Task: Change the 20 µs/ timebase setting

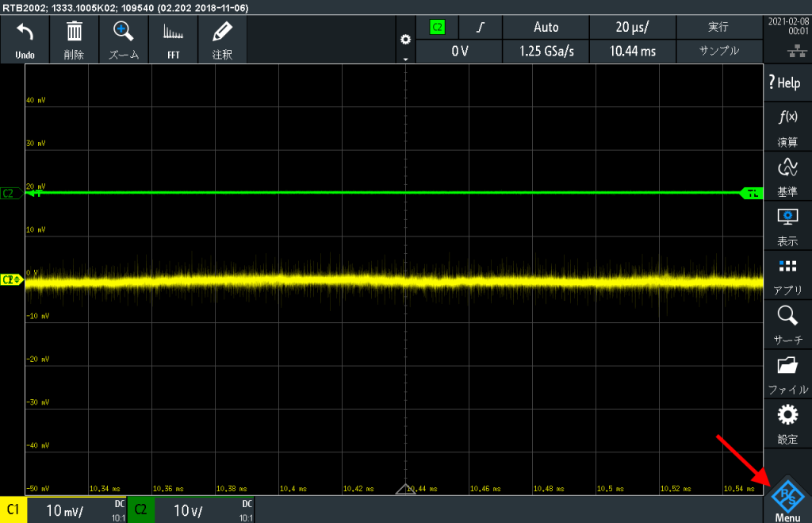Action: tap(632, 27)
